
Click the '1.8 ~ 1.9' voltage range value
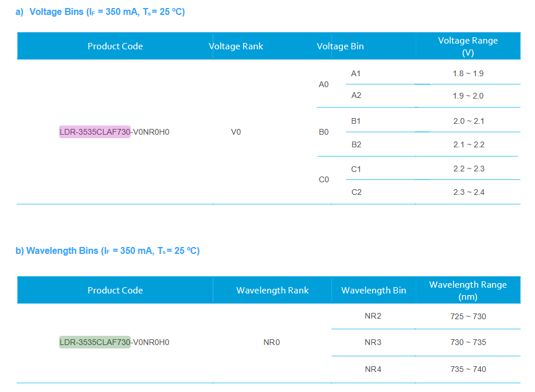[x=468, y=73]
